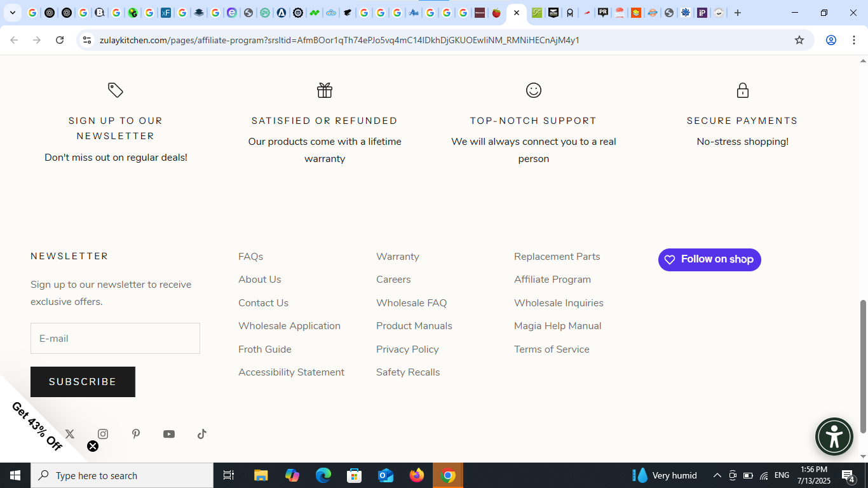Open Microsoft Store from the taskbar
Screen dimensions: 868x488
coord(355,475)
